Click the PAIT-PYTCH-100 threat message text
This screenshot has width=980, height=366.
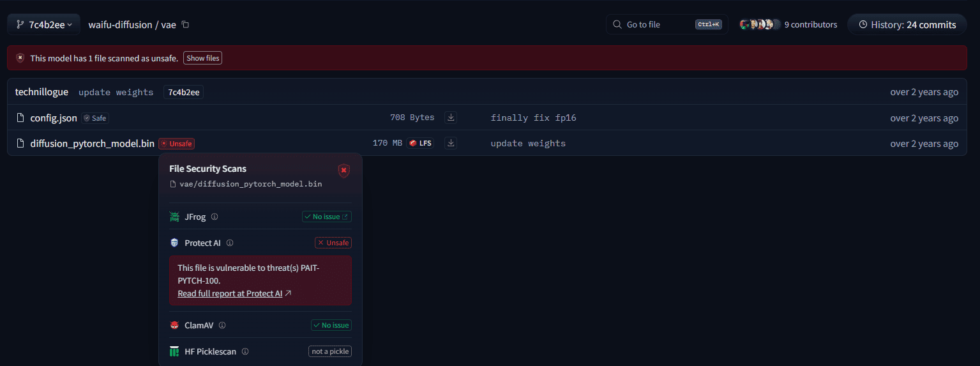tap(248, 274)
